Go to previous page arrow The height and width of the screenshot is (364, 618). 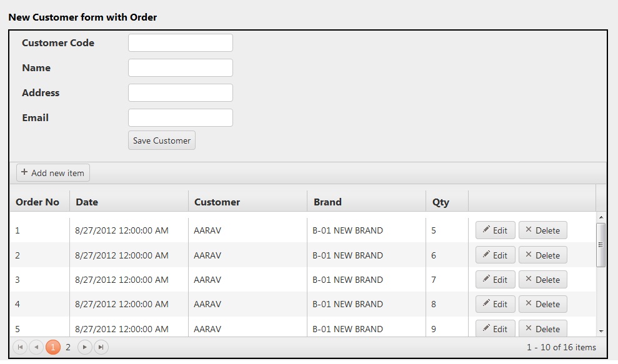36,347
